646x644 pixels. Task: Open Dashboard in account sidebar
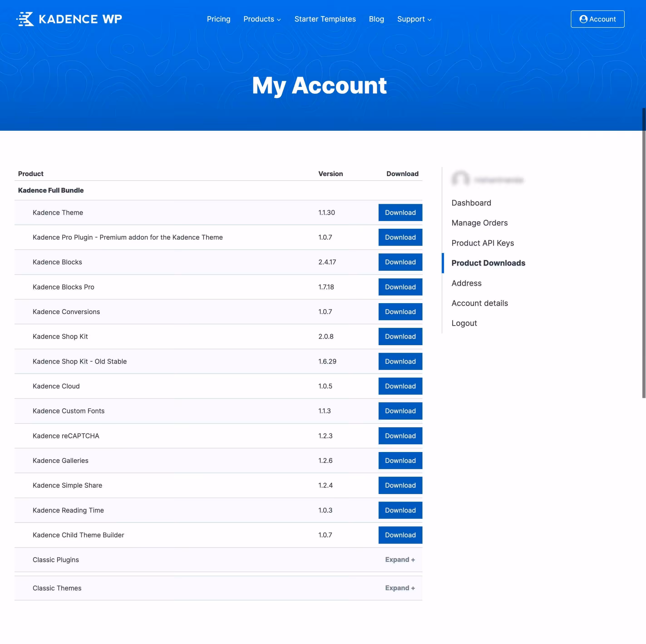[471, 203]
